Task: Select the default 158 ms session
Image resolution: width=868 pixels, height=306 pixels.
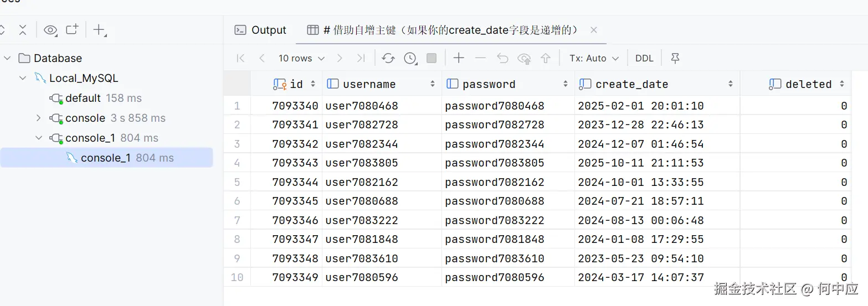Action: point(95,98)
